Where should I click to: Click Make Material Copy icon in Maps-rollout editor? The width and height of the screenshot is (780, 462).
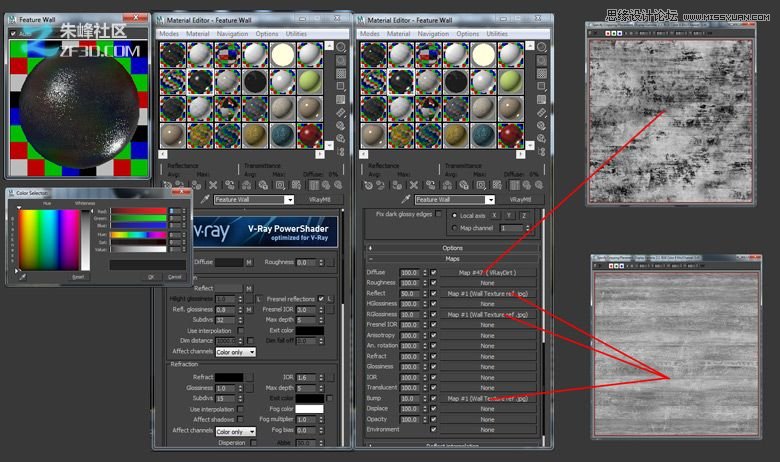pos(430,185)
